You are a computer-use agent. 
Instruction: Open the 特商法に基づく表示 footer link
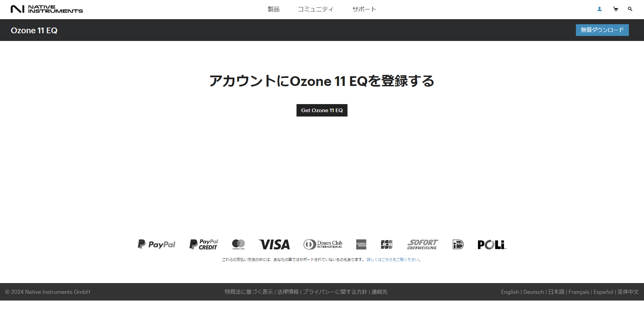coord(249,292)
